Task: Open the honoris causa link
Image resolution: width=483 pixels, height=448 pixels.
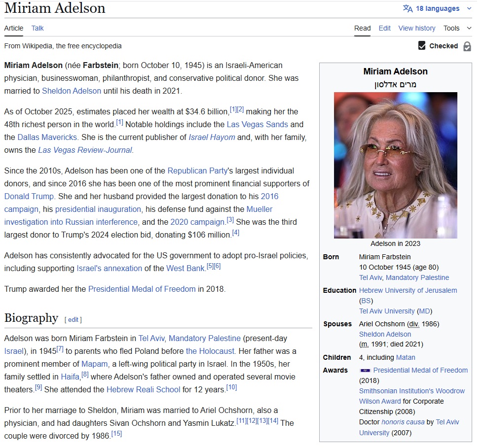Action: [403, 422]
